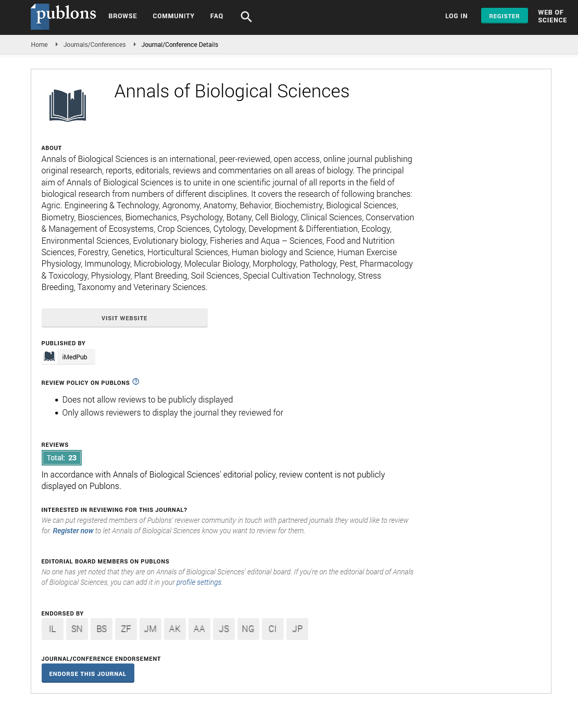Click the Log In link
Viewport: 578px width, 728px height.
click(x=456, y=16)
